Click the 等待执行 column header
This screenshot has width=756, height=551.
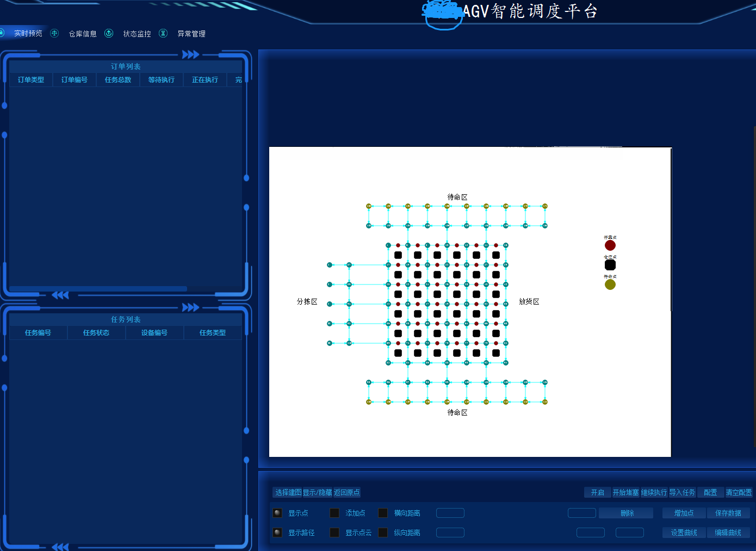point(162,80)
